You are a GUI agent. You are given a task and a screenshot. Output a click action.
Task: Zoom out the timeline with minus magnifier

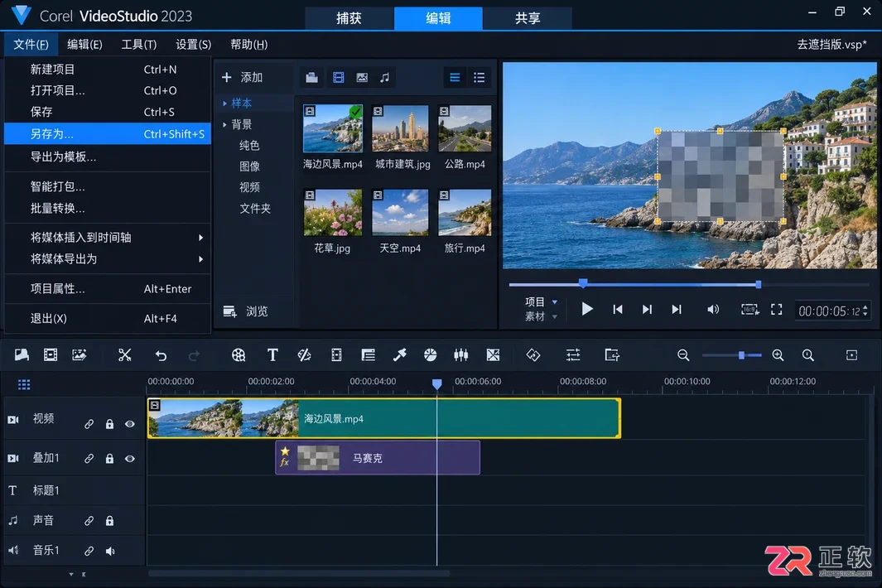683,355
